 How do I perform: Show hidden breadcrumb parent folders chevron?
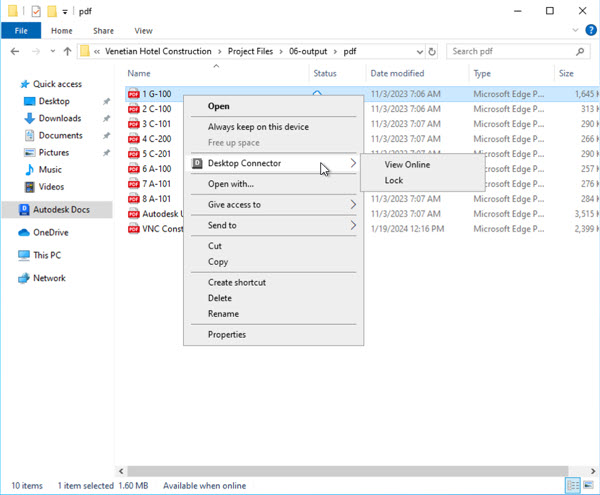[x=97, y=52]
